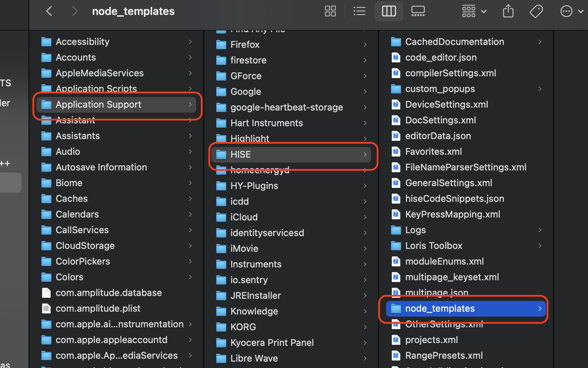Click the com.amplitude.plist file icon
588x368 pixels.
[x=46, y=308]
